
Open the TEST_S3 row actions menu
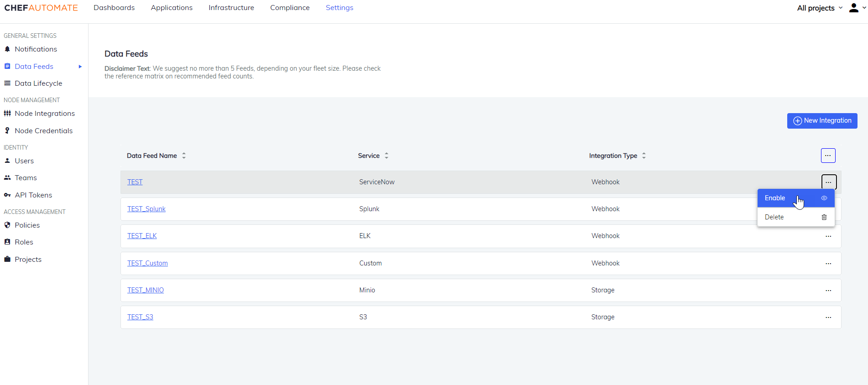pyautogui.click(x=828, y=317)
